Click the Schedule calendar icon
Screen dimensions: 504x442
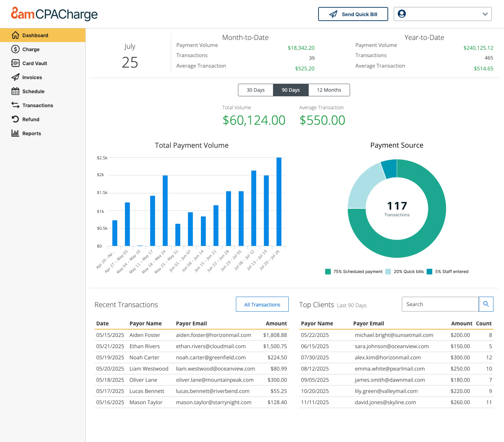[x=15, y=91]
